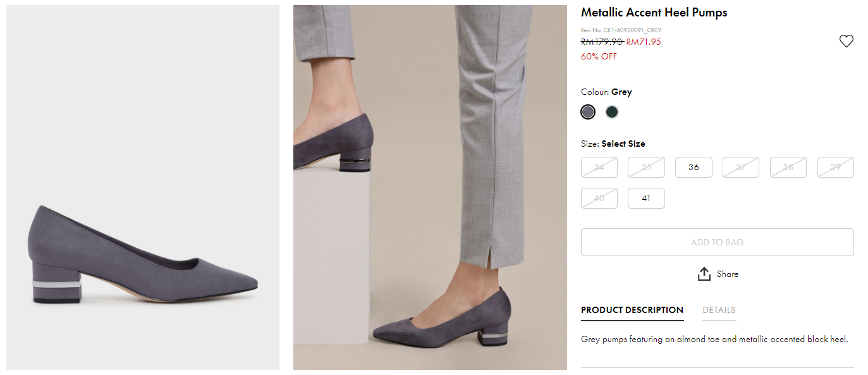Choose the dark green colour swatch
The height and width of the screenshot is (375, 868).
(x=611, y=112)
